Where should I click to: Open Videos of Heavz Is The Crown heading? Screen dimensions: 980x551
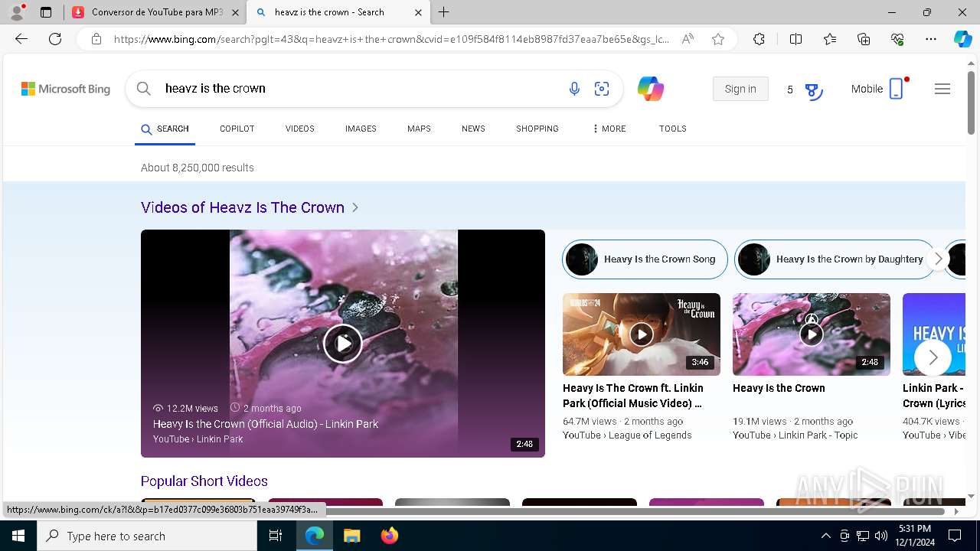tap(243, 207)
